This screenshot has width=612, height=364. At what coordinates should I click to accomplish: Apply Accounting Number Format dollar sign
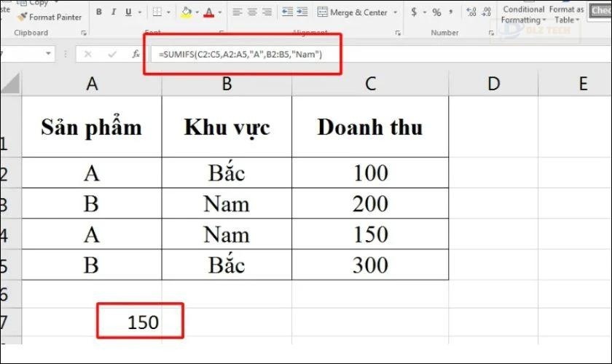point(414,12)
